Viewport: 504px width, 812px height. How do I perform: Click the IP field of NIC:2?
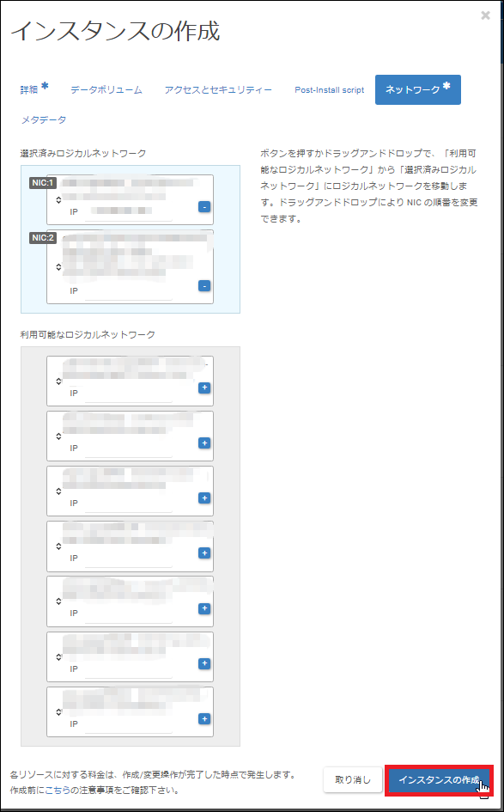[128, 291]
